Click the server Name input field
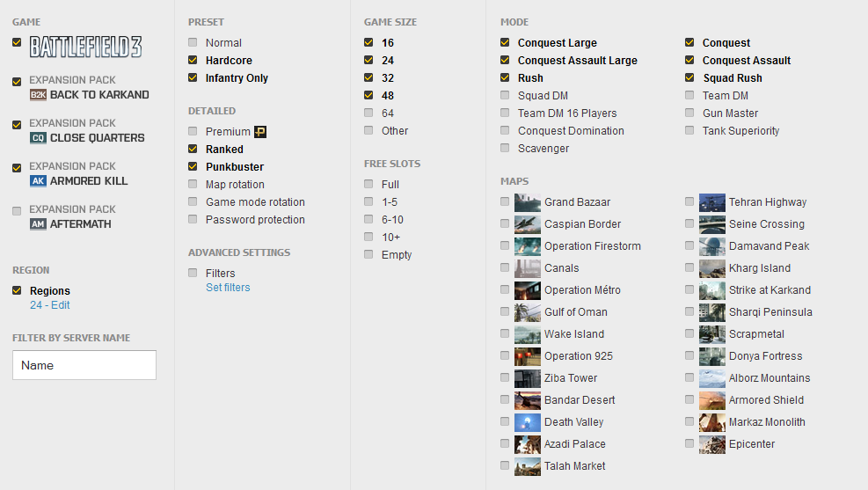 click(84, 365)
